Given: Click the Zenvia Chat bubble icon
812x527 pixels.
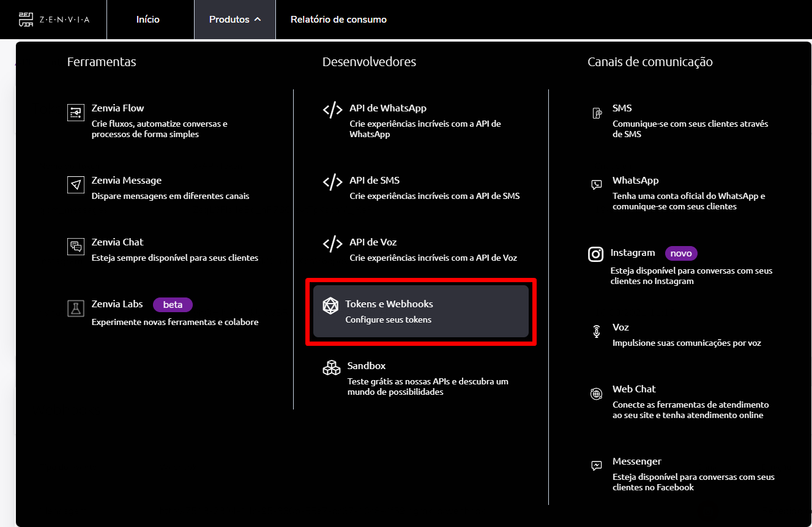Looking at the screenshot, I should (x=75, y=247).
